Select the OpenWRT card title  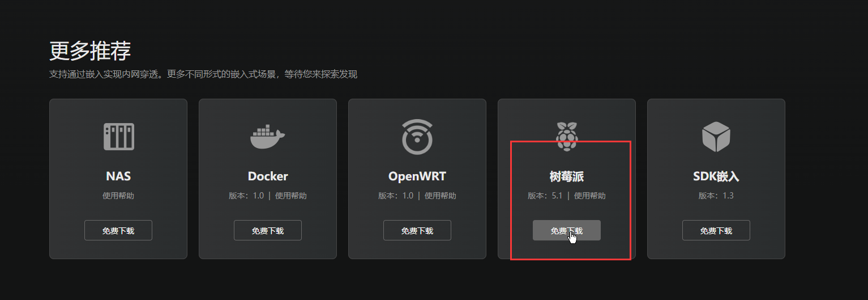point(417,176)
